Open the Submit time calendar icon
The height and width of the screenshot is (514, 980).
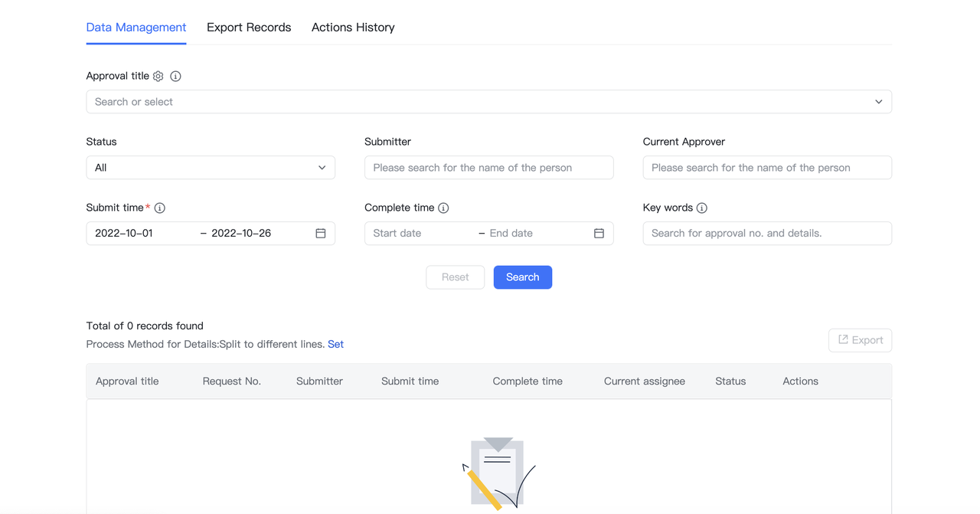(x=321, y=233)
